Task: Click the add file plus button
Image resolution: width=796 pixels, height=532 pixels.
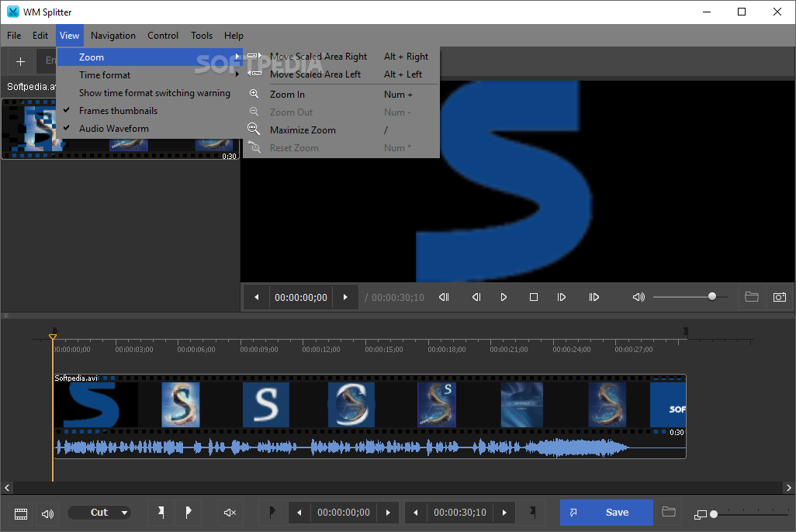Action: pos(20,61)
